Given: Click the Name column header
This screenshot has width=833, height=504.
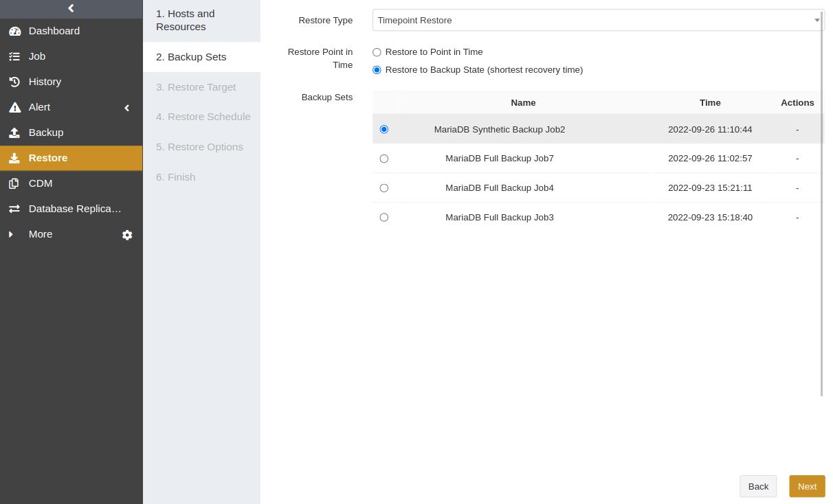Looking at the screenshot, I should coord(523,102).
